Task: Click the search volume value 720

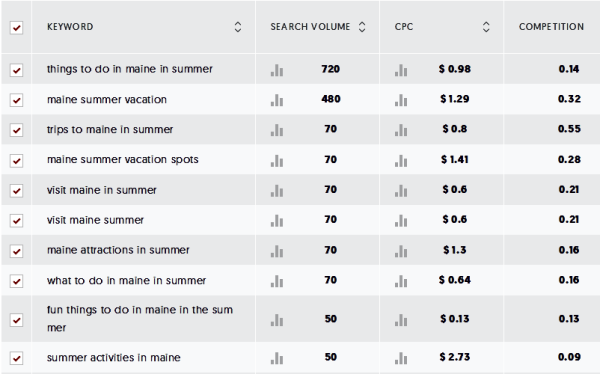Action: click(x=331, y=69)
